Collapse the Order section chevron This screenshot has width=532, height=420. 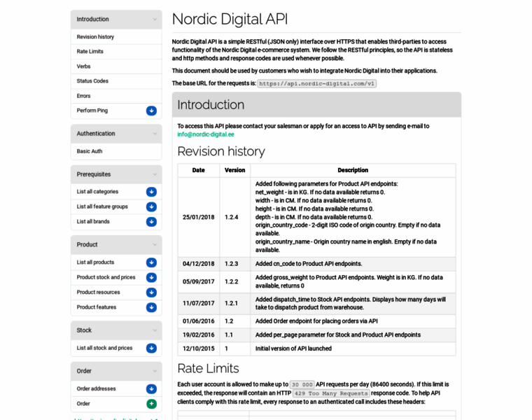[155, 371]
